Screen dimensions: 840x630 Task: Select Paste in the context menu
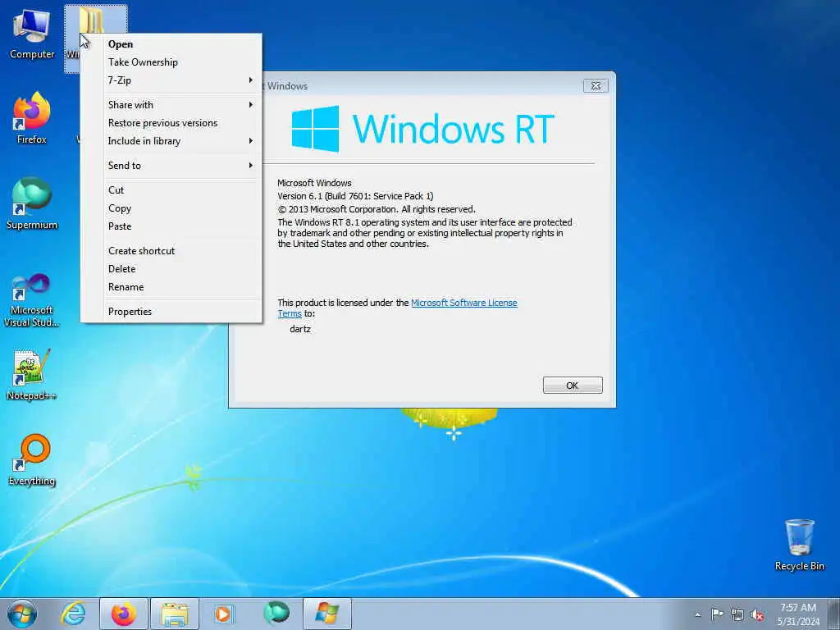click(171, 226)
